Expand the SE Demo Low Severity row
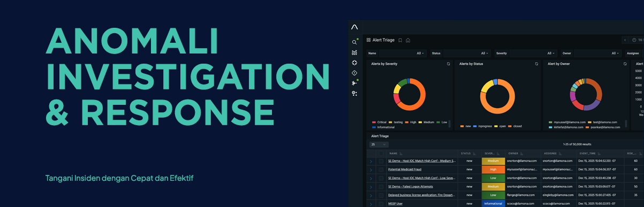The image size is (644, 207). tap(371, 178)
